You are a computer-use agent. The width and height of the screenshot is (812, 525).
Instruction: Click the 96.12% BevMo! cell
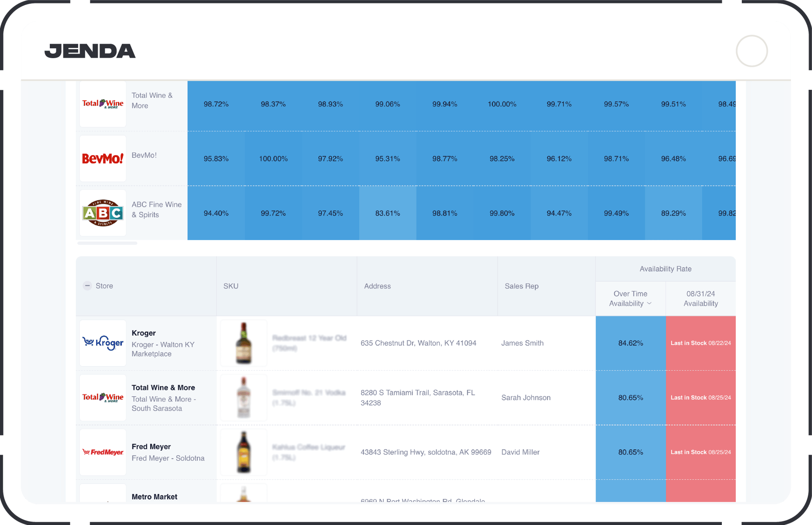[559, 158]
